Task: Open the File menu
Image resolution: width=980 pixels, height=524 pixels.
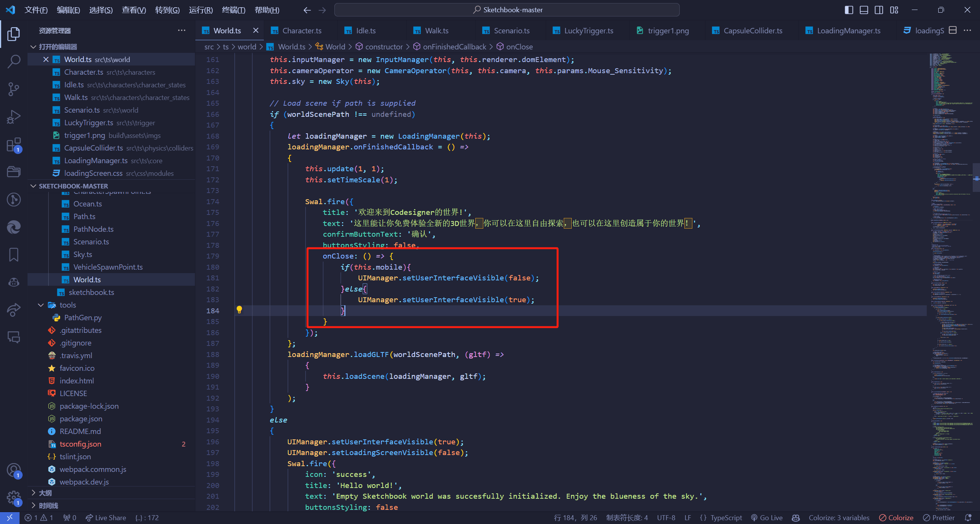Action: coord(36,10)
